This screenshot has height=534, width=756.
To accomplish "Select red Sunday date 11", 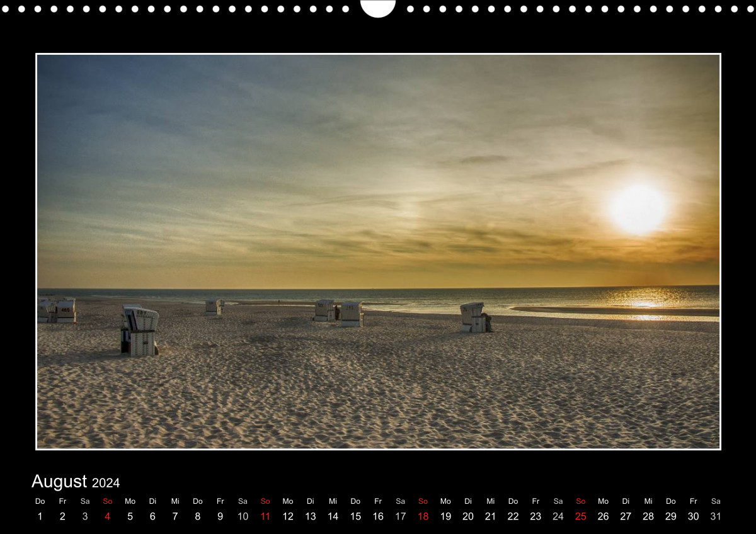I will click(x=265, y=516).
